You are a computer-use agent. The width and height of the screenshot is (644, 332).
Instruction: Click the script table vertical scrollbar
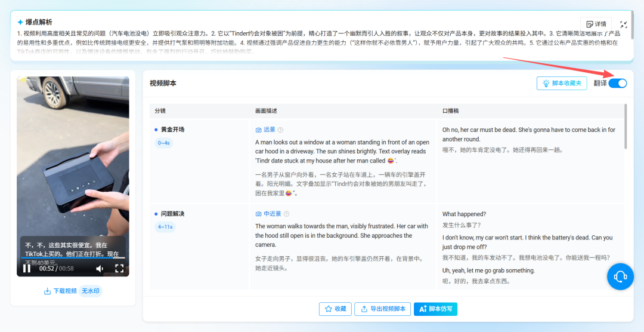tap(626, 127)
